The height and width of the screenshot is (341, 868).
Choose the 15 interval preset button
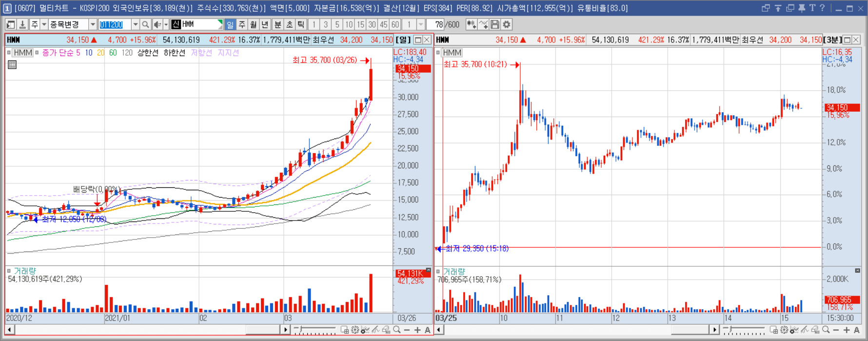(x=360, y=24)
